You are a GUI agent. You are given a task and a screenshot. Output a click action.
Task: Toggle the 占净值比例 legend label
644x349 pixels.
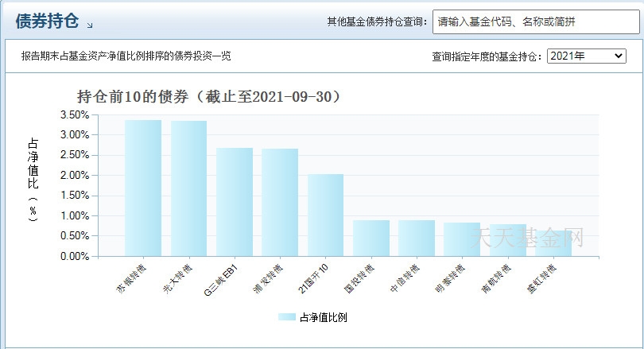click(323, 317)
